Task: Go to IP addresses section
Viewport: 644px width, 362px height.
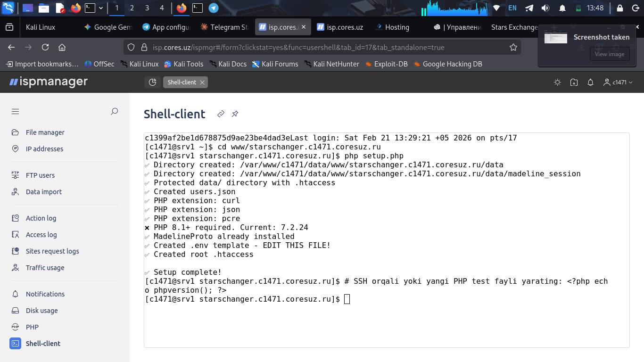Action: pyautogui.click(x=44, y=149)
